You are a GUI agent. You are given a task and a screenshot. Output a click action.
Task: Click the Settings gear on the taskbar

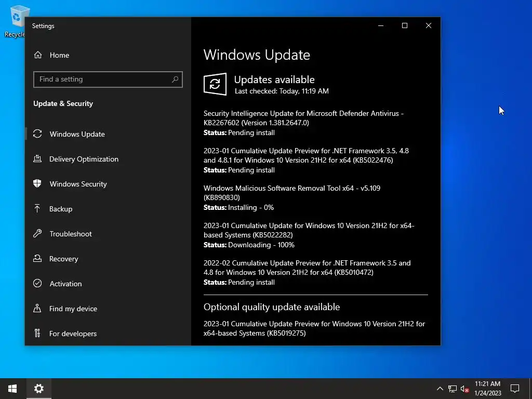(39, 389)
